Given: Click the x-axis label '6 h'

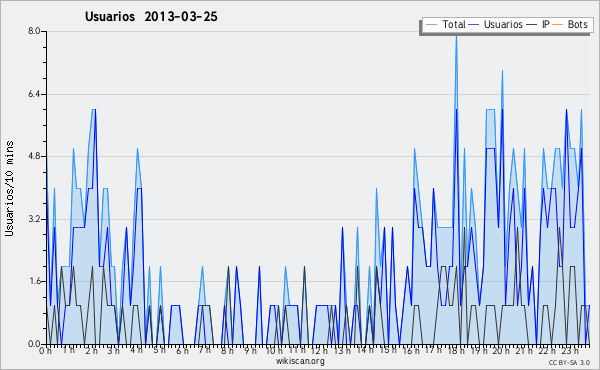Looking at the screenshot, I should pyautogui.click(x=183, y=351).
